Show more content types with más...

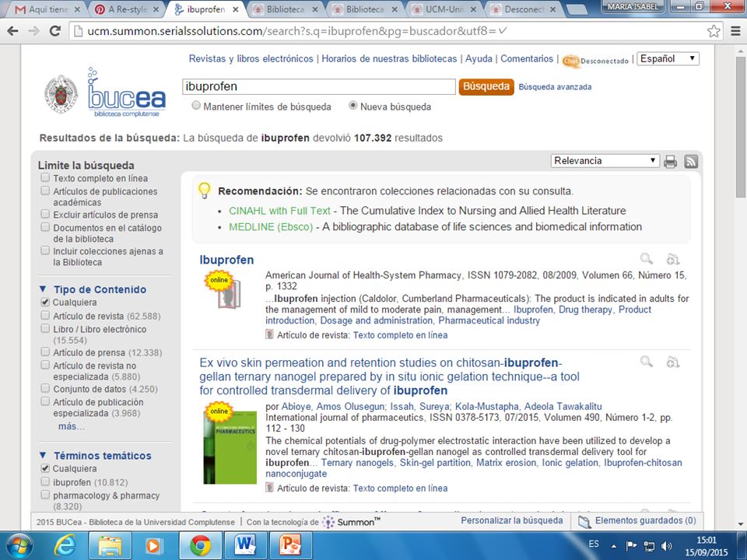71,427
